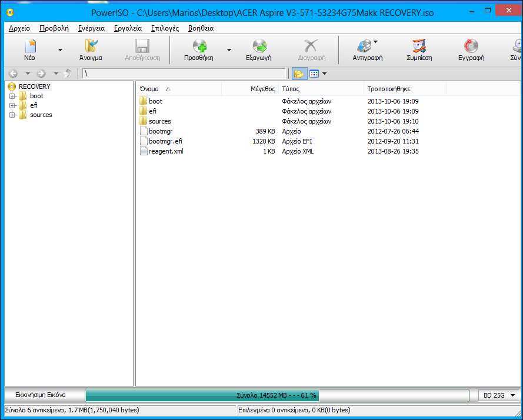Expand the sources tree node
This screenshot has height=420, width=523.
pyautogui.click(x=12, y=115)
